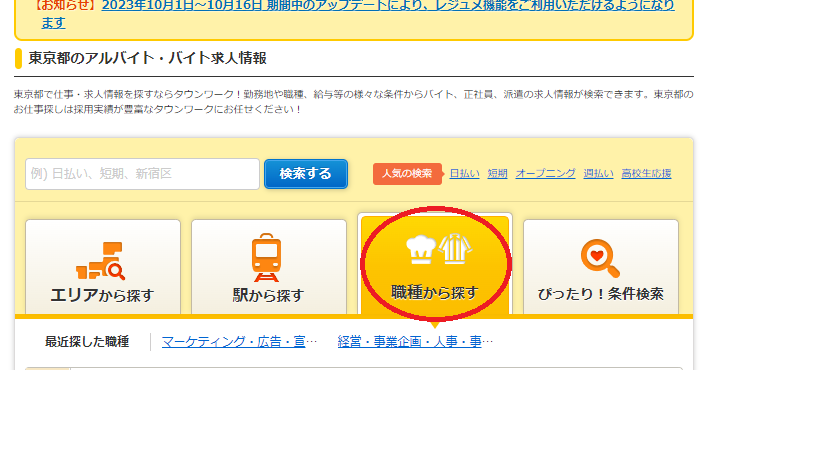Open the エリアから探す tab
Screen dimensions: 819x460
tap(102, 294)
